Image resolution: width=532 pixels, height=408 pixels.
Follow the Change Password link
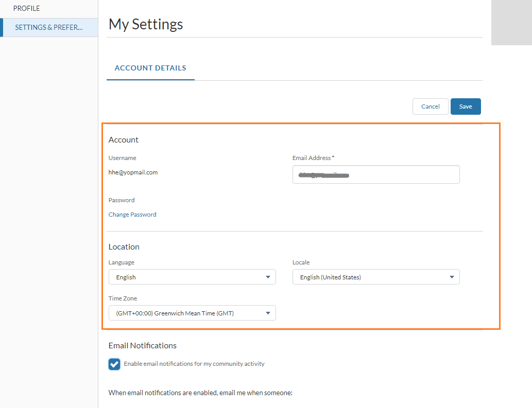click(x=132, y=215)
